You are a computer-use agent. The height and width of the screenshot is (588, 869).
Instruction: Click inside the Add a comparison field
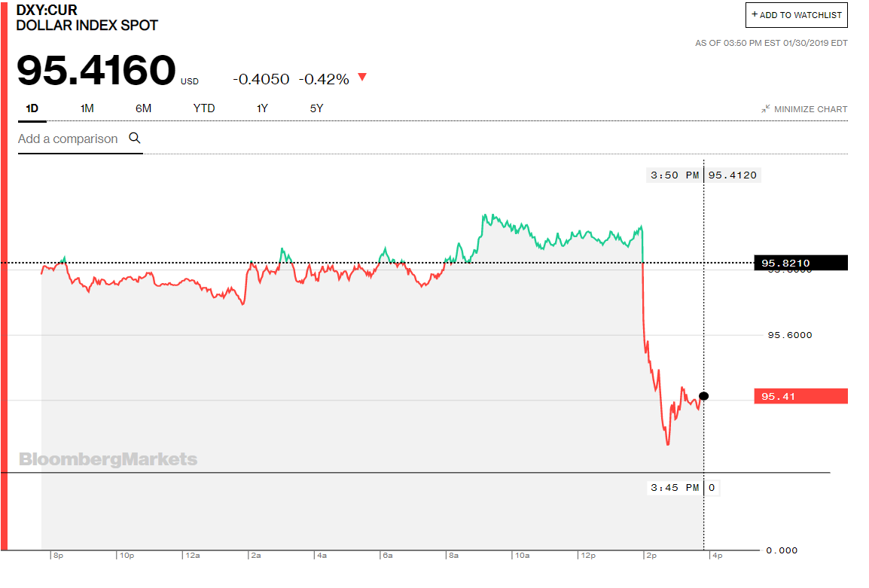point(68,139)
